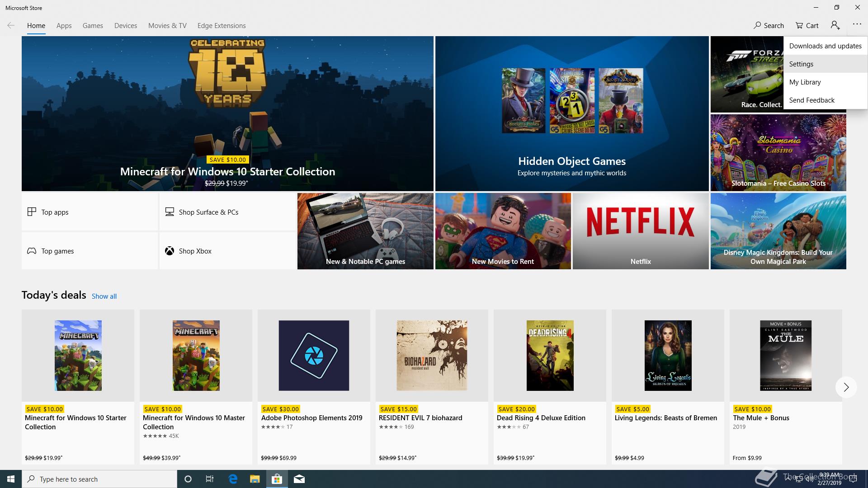This screenshot has height=488, width=868.
Task: Open the New Movies to Rent tile
Action: coord(503,231)
